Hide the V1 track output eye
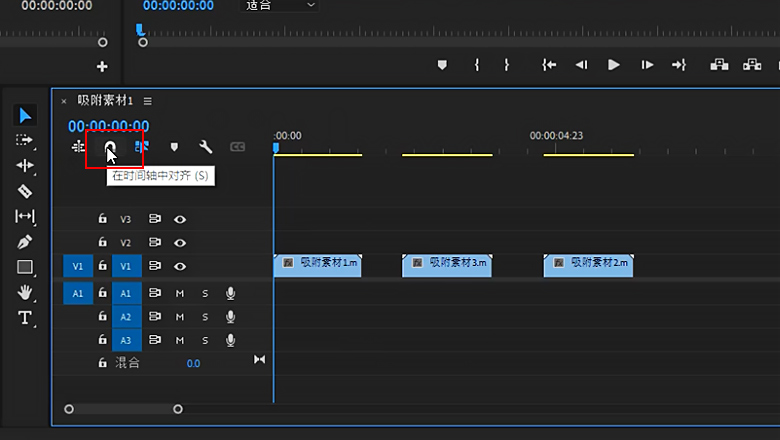This screenshot has width=780, height=440. [180, 266]
